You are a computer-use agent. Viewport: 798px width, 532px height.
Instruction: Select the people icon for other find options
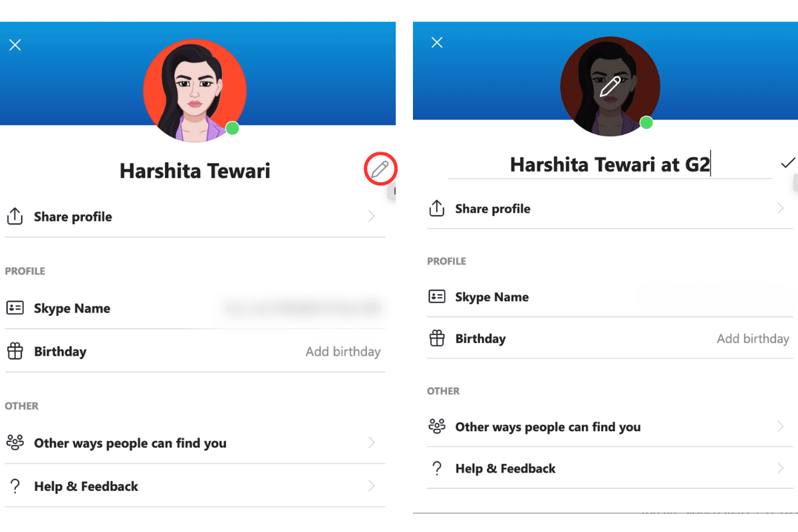click(x=15, y=443)
